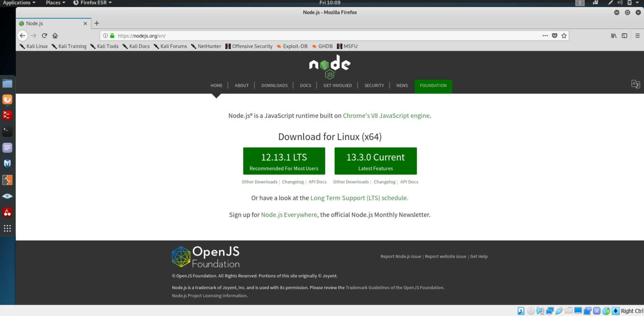Select the FOUNDATION menu item

tap(433, 85)
